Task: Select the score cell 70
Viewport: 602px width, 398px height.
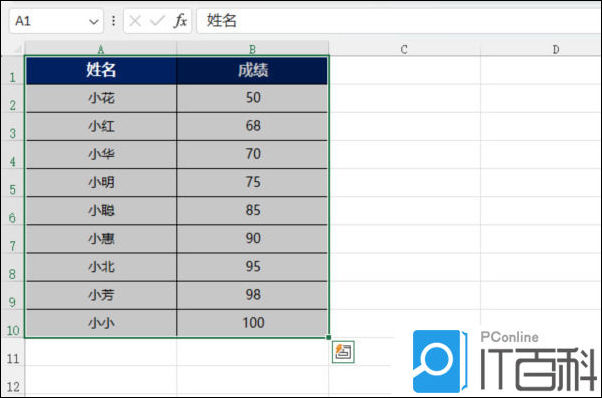Action: (252, 155)
